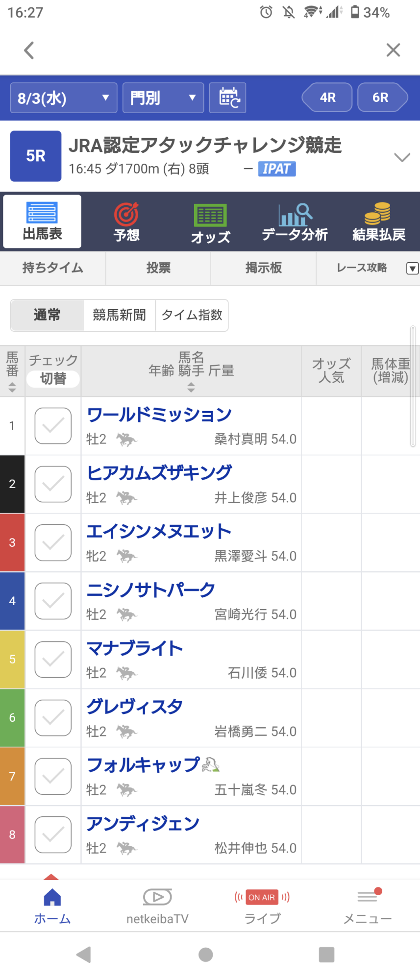Open the メニュー hamburger menu
420x980 pixels.
coord(368,897)
